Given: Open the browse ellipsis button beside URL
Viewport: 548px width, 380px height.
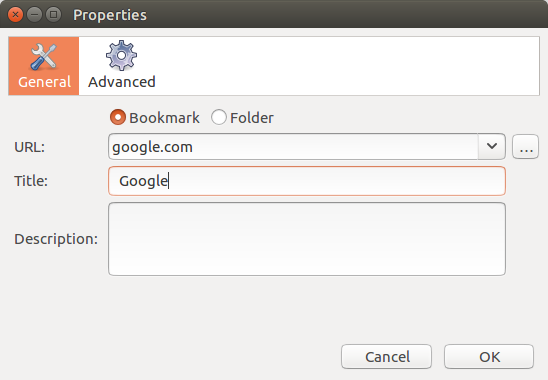Looking at the screenshot, I should pos(525,147).
